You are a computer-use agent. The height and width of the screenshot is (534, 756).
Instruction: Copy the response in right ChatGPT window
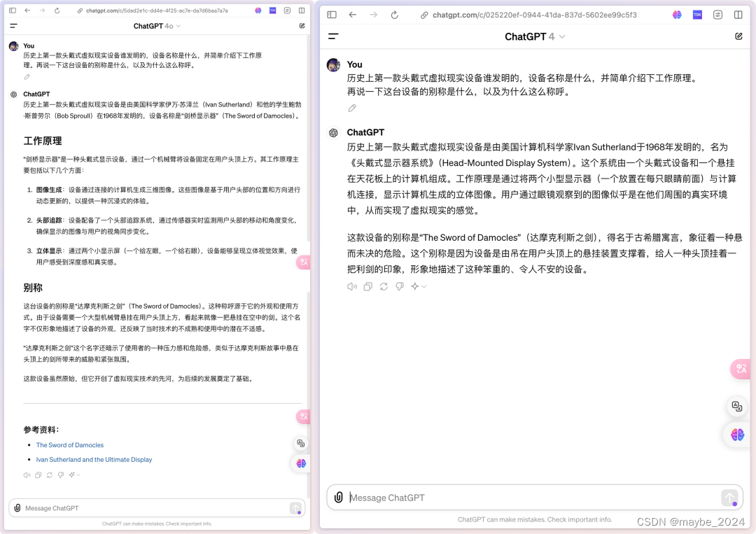[368, 286]
